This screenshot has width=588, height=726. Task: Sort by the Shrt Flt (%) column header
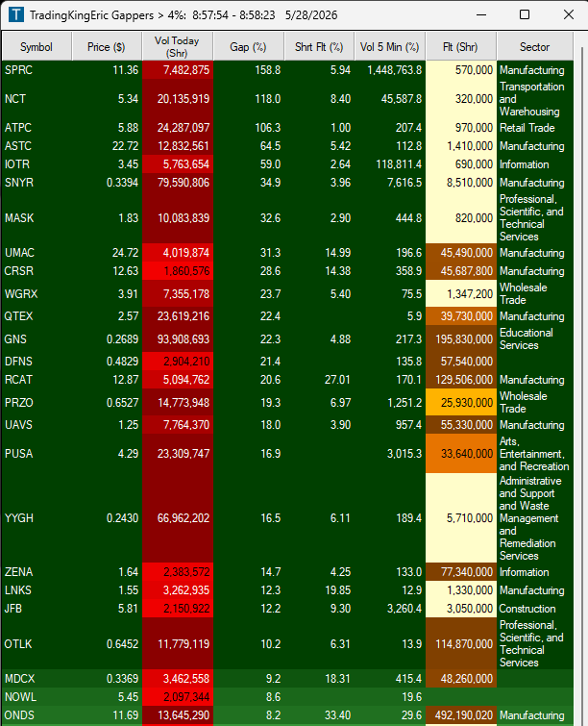tap(319, 47)
